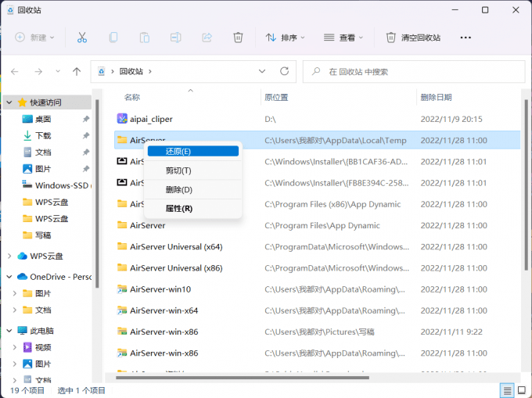Select 剪切(T) in the context menu
The height and width of the screenshot is (398, 532).
pos(193,170)
